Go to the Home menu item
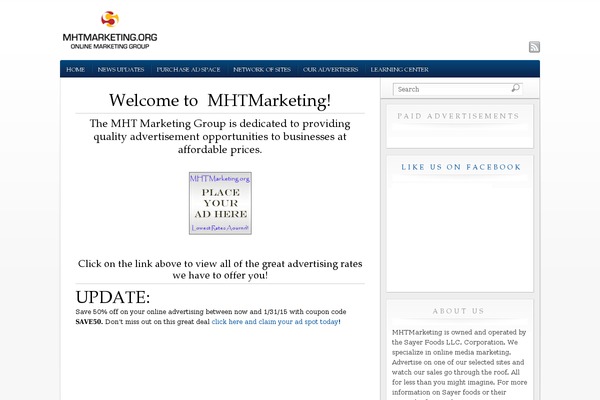This screenshot has width=600, height=400. click(75, 69)
